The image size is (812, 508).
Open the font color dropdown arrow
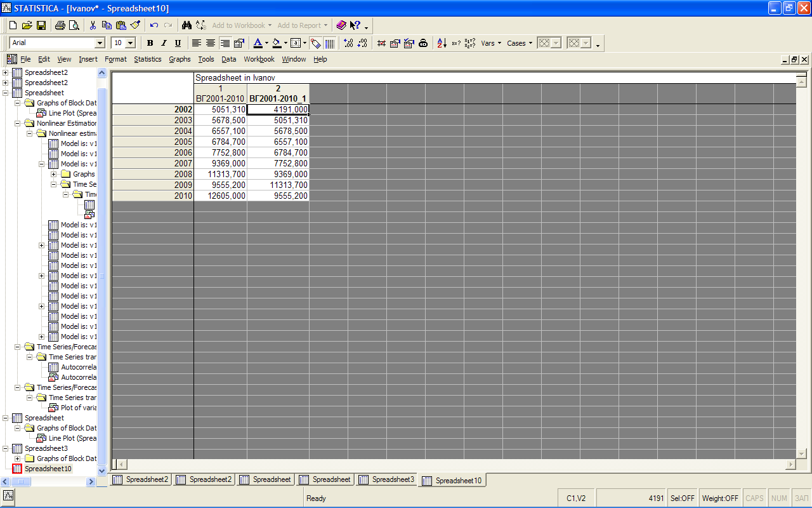[x=266, y=43]
